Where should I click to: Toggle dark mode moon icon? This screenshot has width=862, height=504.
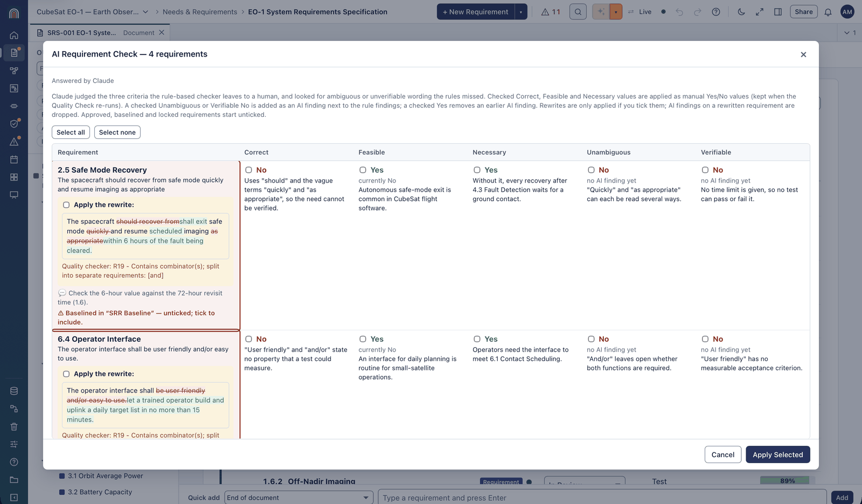741,12
